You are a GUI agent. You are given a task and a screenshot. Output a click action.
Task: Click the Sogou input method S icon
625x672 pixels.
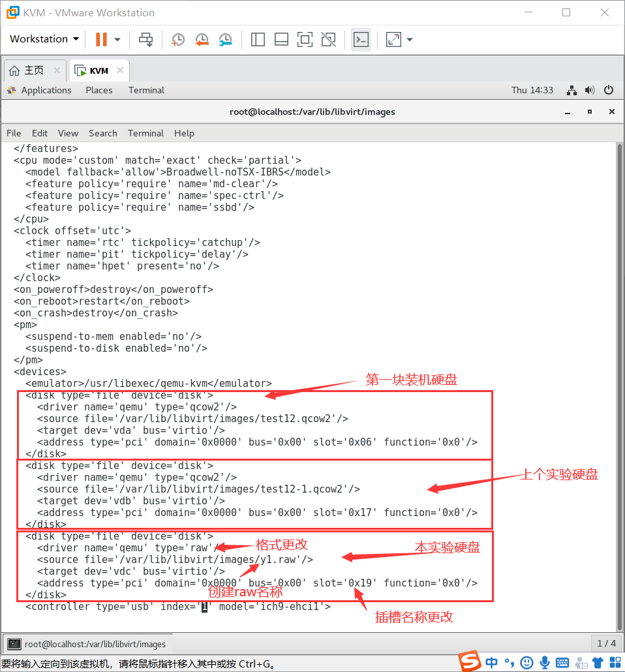pos(470,662)
